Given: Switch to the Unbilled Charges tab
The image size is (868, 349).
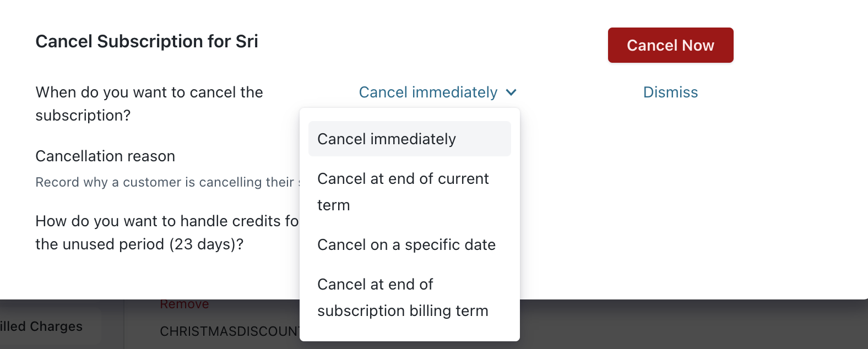Looking at the screenshot, I should (41, 326).
